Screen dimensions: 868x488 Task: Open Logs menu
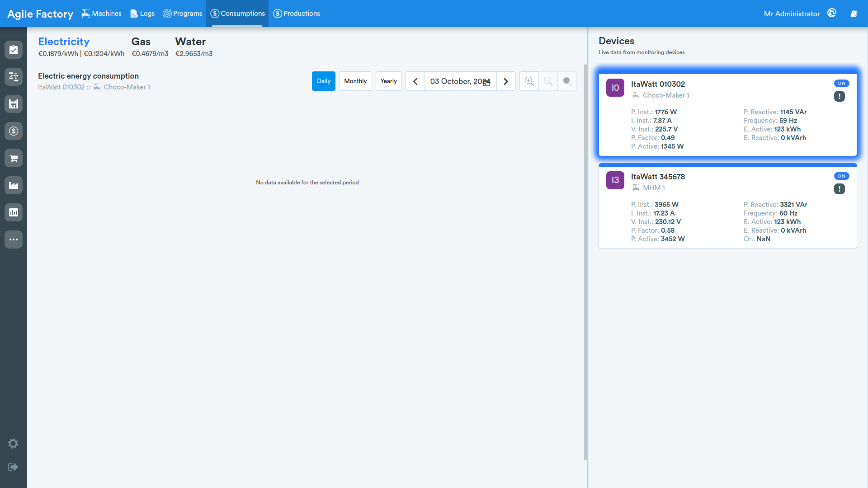(x=142, y=14)
